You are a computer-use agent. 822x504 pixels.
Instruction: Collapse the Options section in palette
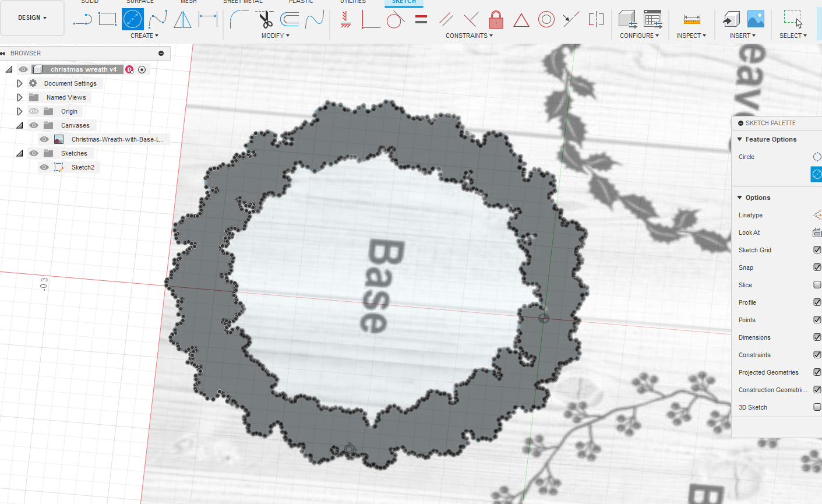740,198
